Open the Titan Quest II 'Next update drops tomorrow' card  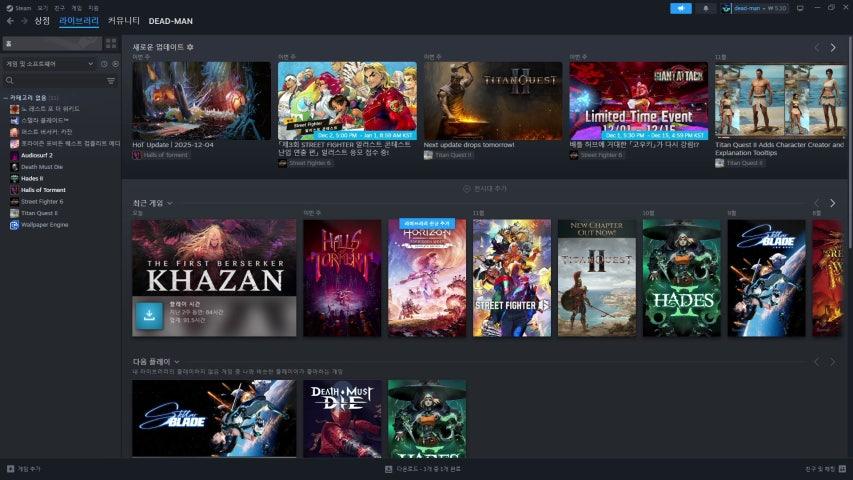pos(493,101)
